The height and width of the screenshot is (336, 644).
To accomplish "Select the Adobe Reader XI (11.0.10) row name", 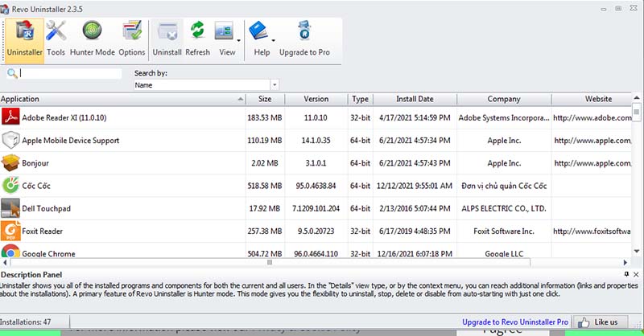I will pyautogui.click(x=64, y=117).
